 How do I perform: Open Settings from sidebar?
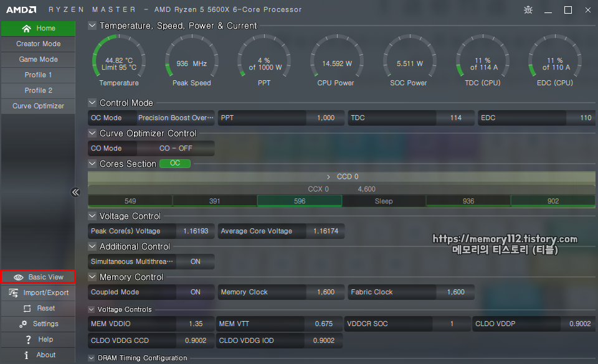[x=38, y=324]
